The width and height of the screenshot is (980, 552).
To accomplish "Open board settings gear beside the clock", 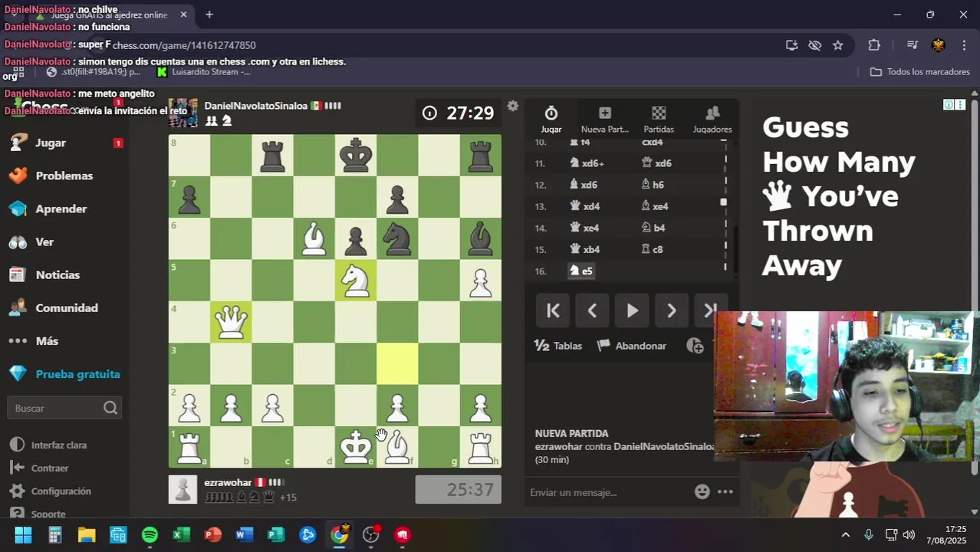I will click(x=513, y=106).
